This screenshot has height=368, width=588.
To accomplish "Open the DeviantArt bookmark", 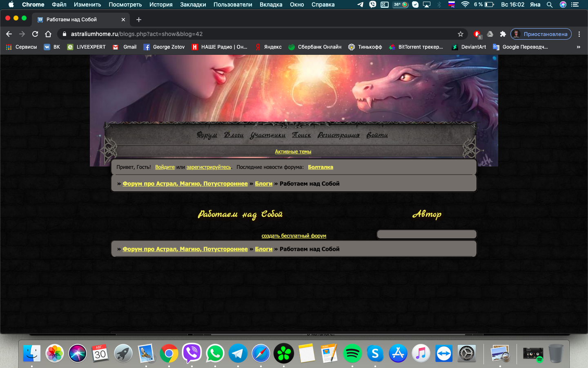I will coord(469,47).
